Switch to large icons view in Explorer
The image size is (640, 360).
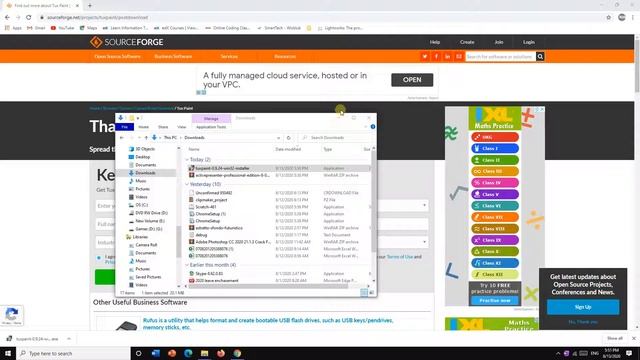click(371, 293)
